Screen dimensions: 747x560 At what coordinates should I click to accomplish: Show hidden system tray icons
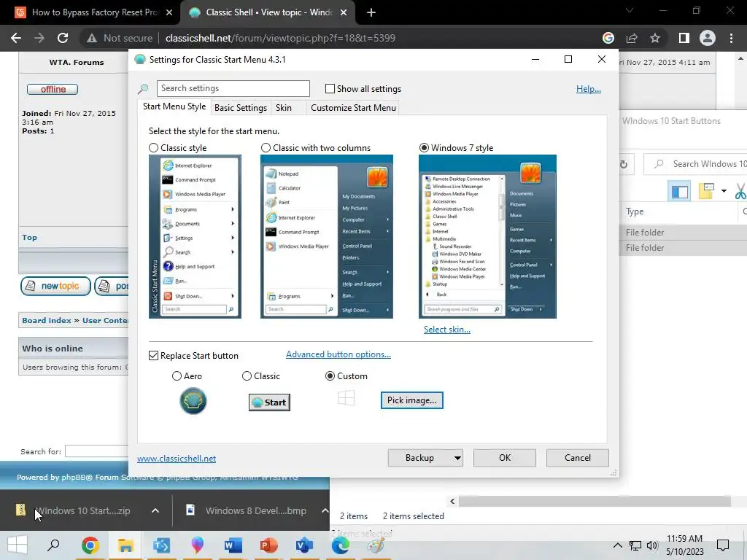point(617,545)
